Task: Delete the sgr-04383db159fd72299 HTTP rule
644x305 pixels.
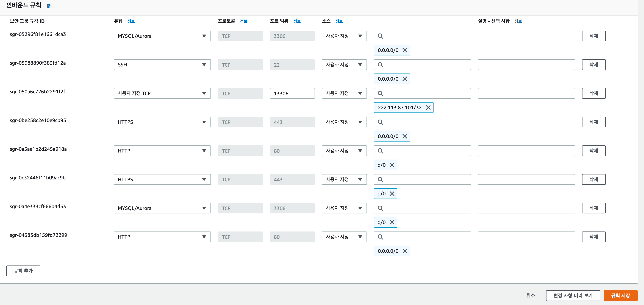Action: click(x=594, y=237)
